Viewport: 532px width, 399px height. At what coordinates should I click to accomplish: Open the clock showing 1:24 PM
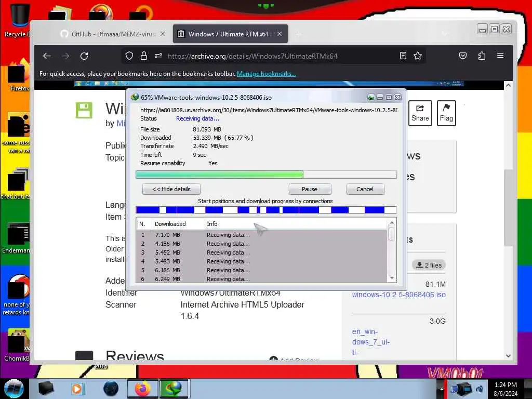[x=506, y=389]
